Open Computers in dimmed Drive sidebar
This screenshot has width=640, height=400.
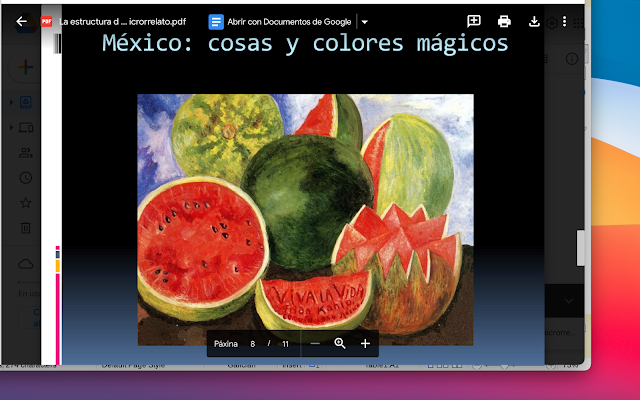[x=26, y=127]
